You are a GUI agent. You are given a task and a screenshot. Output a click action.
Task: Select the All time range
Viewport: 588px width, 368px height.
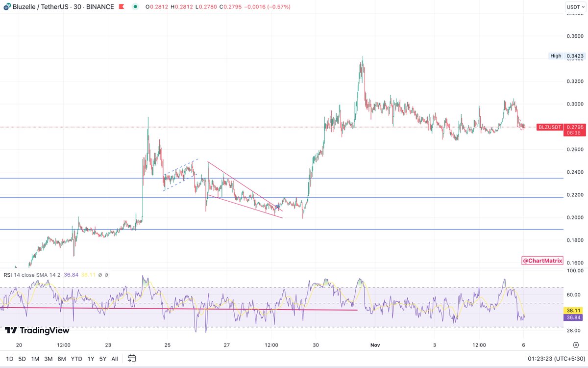click(x=114, y=359)
